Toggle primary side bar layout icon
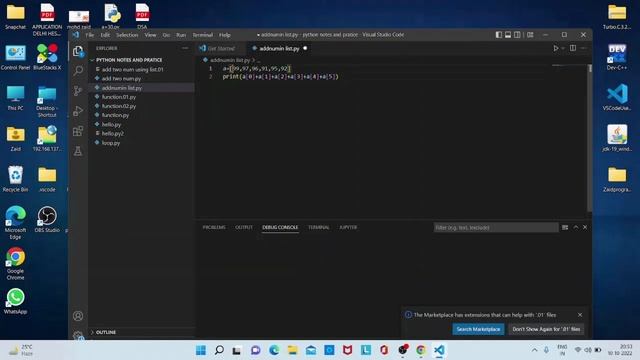 [498, 35]
